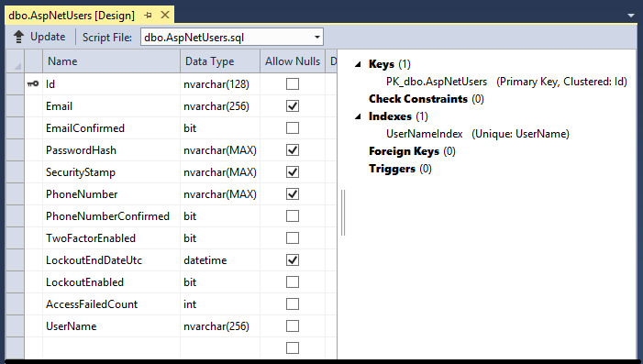Screen dimensions: 643x364
Task: Open the Script File dropdown
Action: point(317,38)
